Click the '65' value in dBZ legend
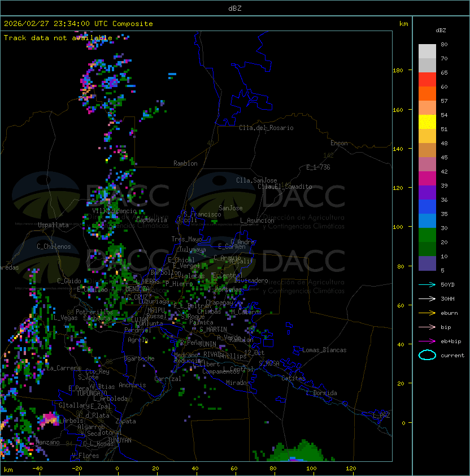 point(444,72)
